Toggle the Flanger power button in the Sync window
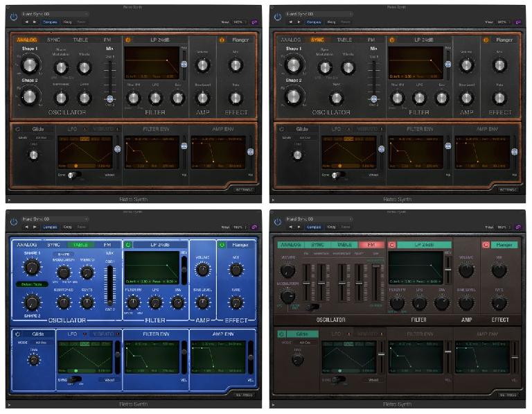 (486, 40)
